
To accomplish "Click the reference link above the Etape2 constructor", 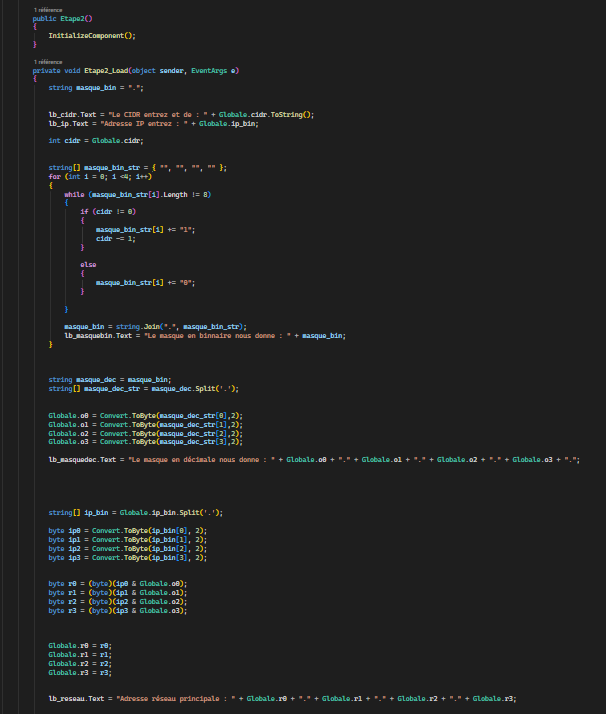I will click(47, 9).
